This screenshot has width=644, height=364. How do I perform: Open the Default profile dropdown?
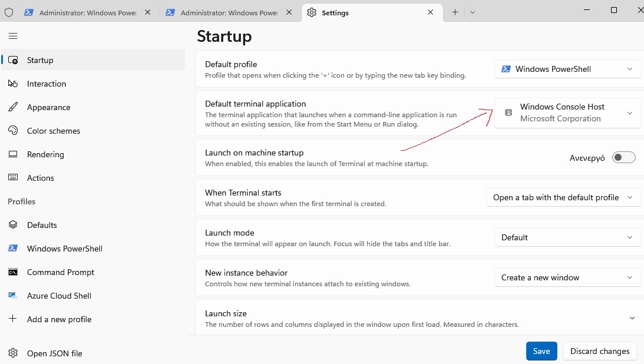(x=567, y=69)
